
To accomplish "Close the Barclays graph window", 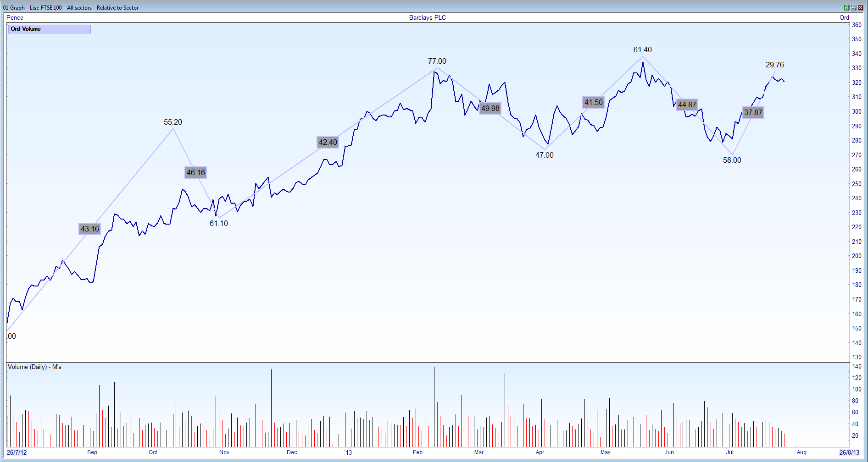I will pos(861,7).
